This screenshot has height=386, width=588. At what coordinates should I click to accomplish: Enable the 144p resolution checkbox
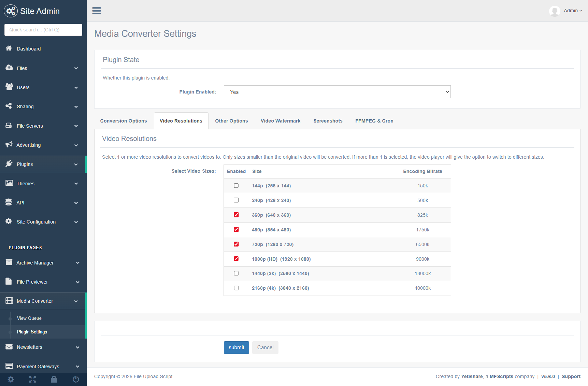tap(236, 186)
